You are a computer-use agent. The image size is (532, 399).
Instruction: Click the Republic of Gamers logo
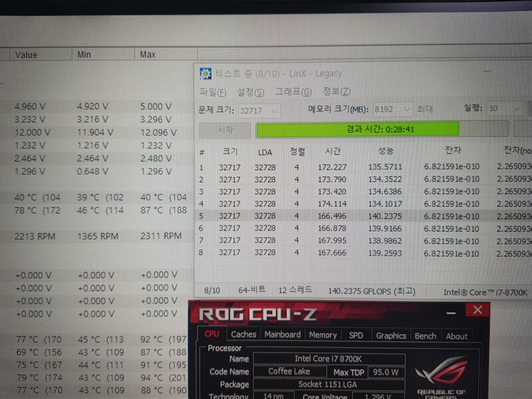point(441,376)
